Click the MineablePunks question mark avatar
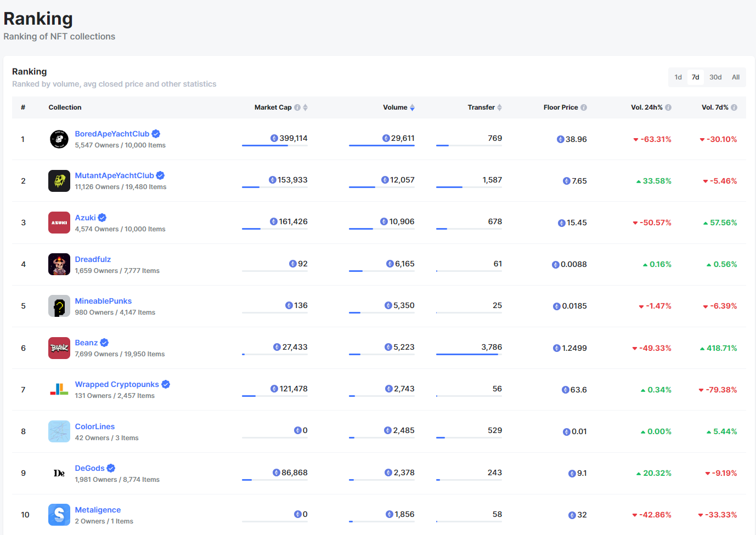This screenshot has height=535, width=756. [x=59, y=306]
